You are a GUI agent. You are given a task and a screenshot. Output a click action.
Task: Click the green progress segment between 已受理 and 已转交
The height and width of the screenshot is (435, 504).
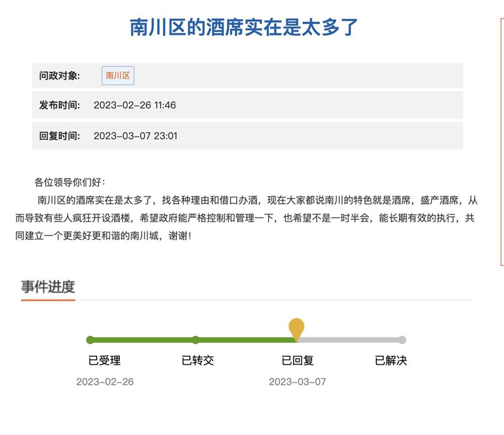coord(143,340)
